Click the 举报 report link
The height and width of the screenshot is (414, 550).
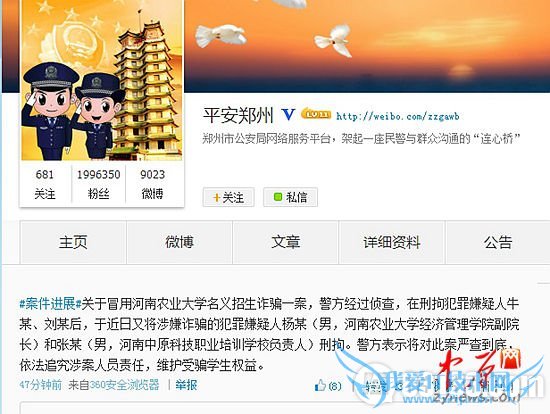click(186, 385)
